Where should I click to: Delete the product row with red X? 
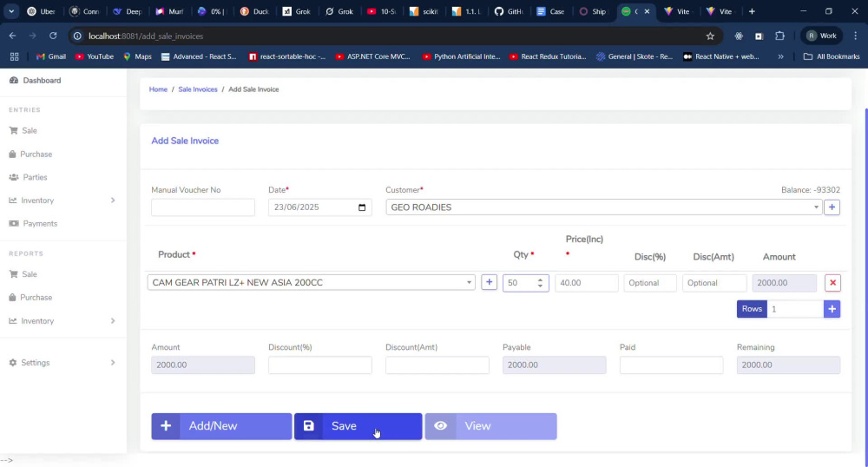point(832,283)
